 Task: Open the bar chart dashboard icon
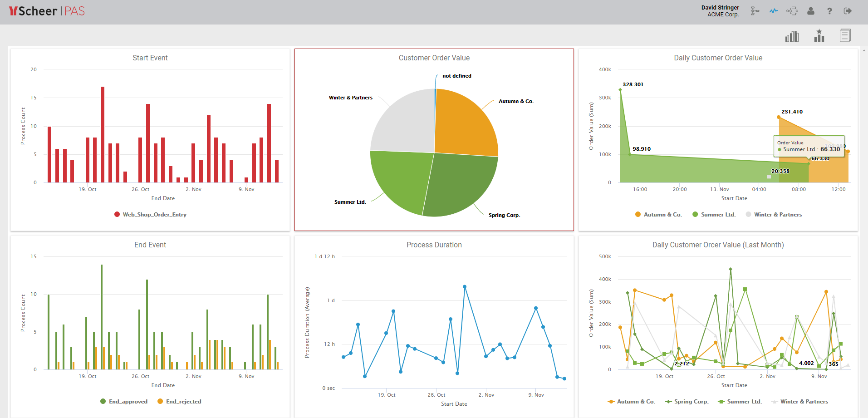[792, 36]
